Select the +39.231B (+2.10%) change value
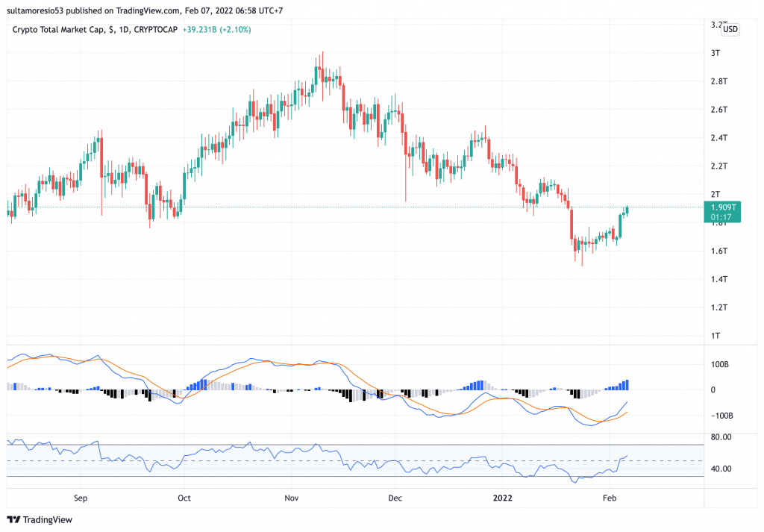The image size is (764, 532). [216, 30]
